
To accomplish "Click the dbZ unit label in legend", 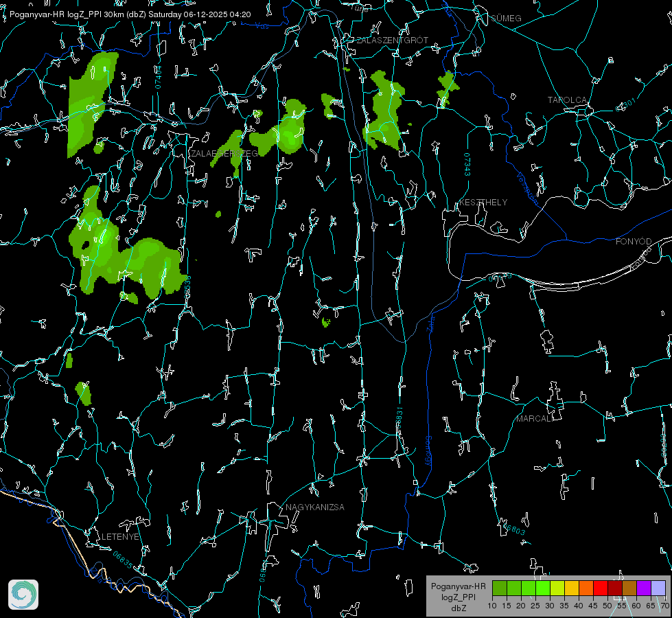I will 459,608.
